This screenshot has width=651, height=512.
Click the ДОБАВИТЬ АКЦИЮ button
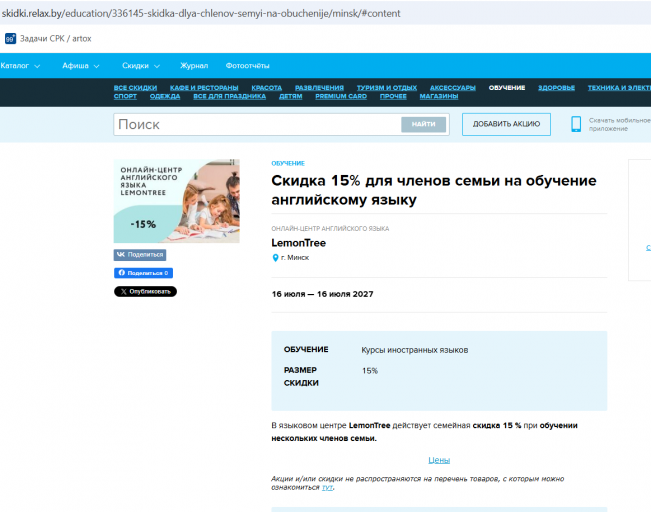click(x=506, y=124)
